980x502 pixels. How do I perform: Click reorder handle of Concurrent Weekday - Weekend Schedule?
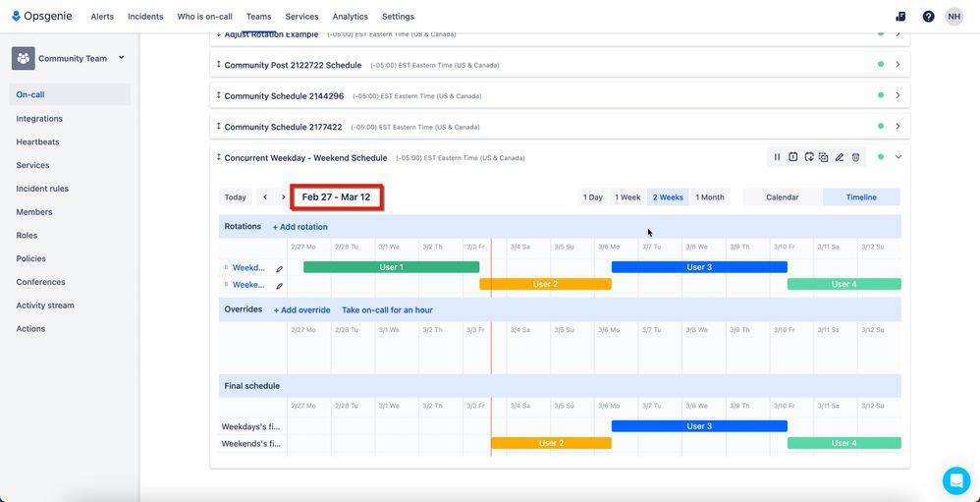coord(219,157)
